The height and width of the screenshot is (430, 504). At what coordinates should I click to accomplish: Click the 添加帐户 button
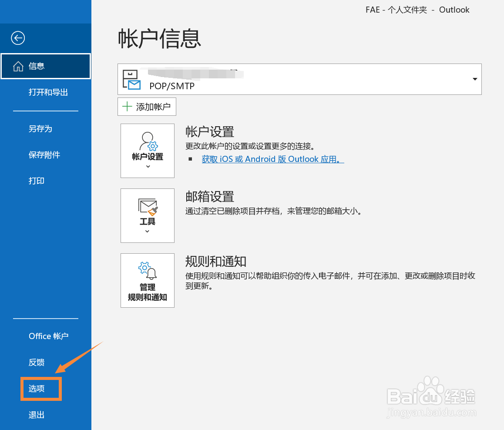(147, 107)
